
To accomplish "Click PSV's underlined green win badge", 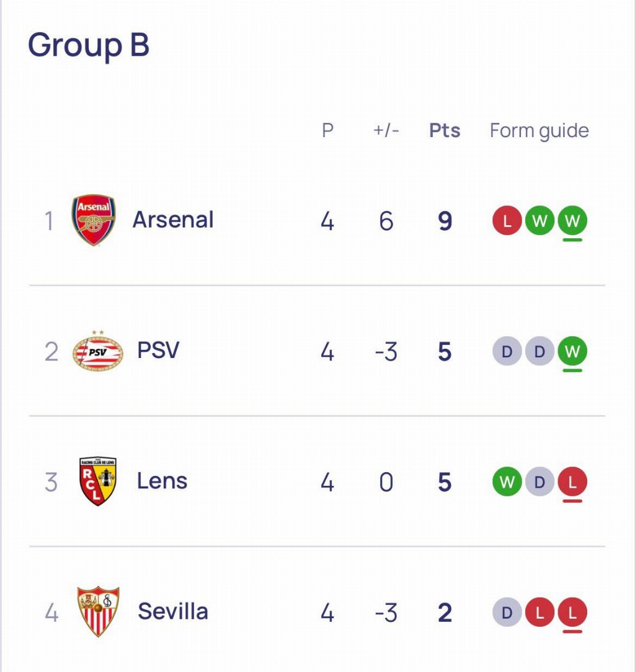I will pyautogui.click(x=572, y=352).
